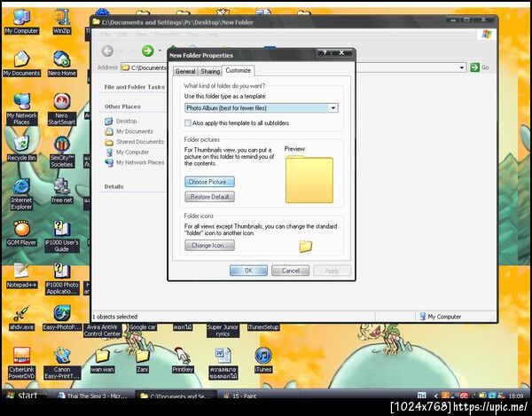The width and height of the screenshot is (532, 416).
Task: Launch the Nero StartSmart desktop icon
Action: pos(61,108)
